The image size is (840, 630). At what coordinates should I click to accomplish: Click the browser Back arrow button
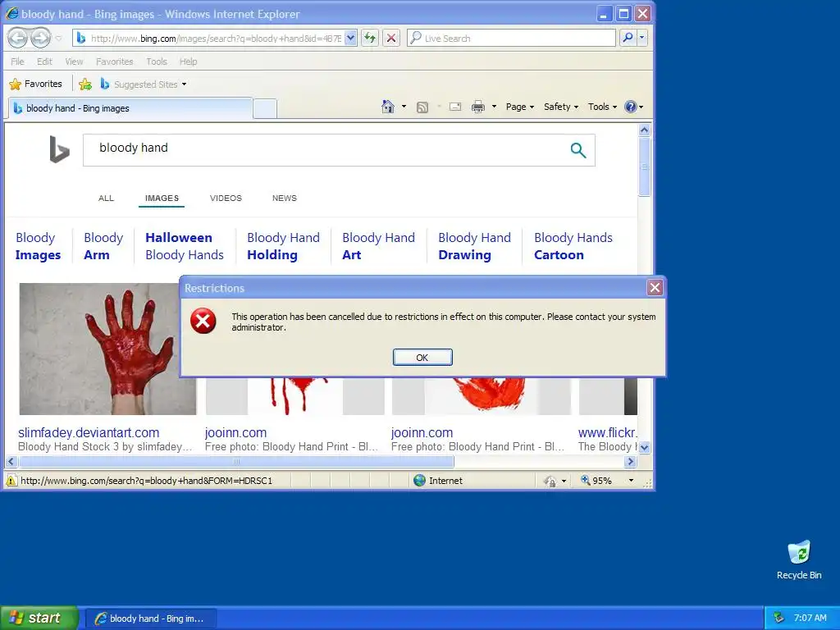[x=18, y=38]
